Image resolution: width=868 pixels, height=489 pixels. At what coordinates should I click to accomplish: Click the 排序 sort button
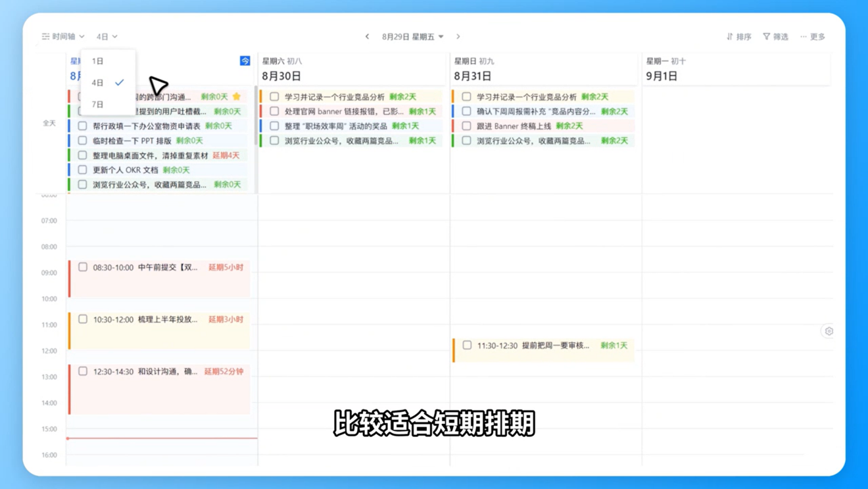click(739, 37)
